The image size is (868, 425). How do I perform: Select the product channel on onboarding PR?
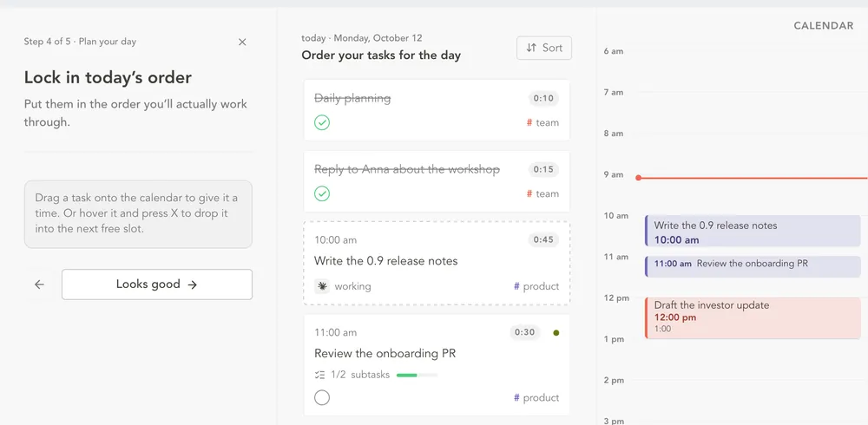coord(536,398)
